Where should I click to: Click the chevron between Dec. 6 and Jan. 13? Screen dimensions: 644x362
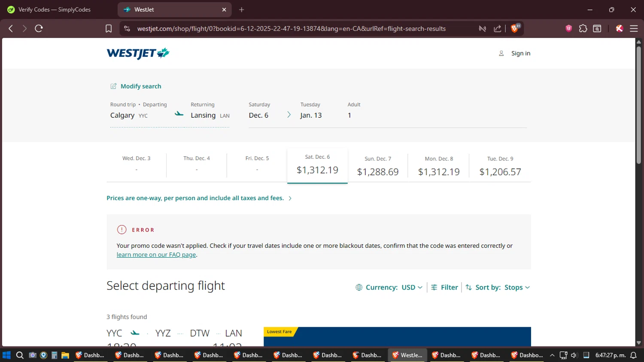tap(289, 115)
